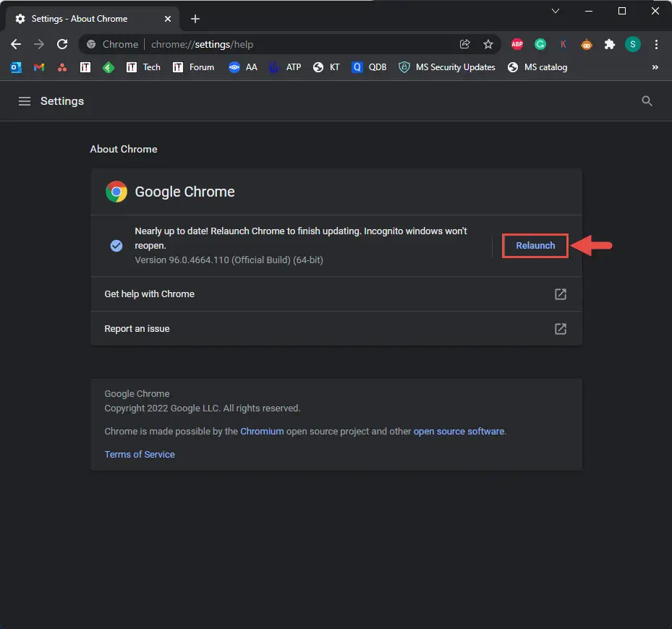Go back to previous page

coord(16,44)
